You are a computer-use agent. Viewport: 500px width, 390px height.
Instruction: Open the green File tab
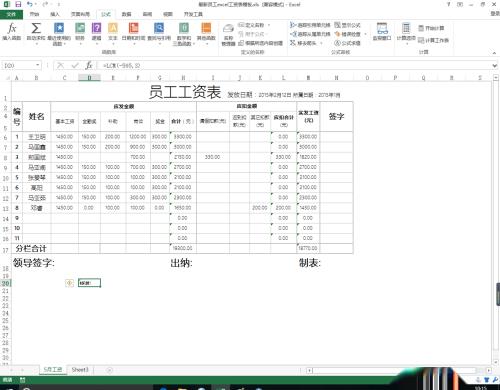(11, 14)
